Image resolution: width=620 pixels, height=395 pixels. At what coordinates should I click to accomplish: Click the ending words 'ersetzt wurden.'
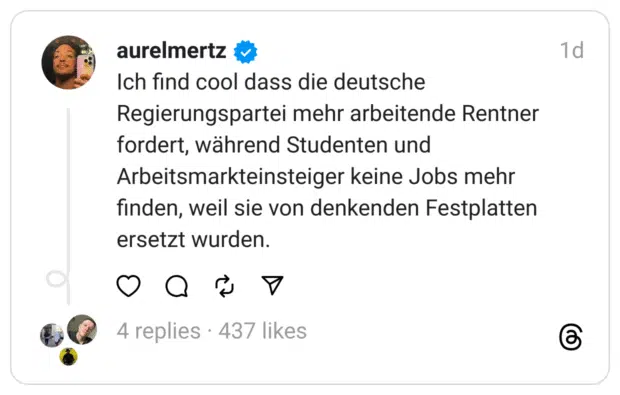coord(193,240)
